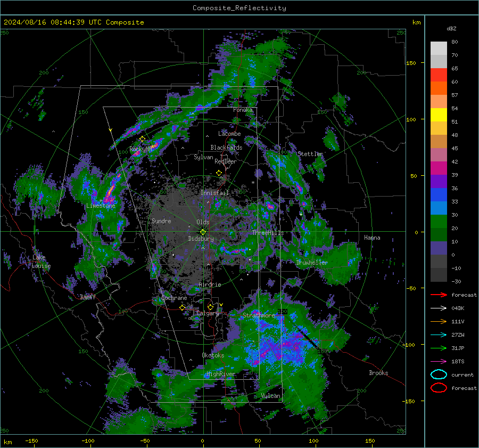The height and width of the screenshot is (448, 479).
Task: Click yellow diamond marker above Calgary
Action: [210, 307]
